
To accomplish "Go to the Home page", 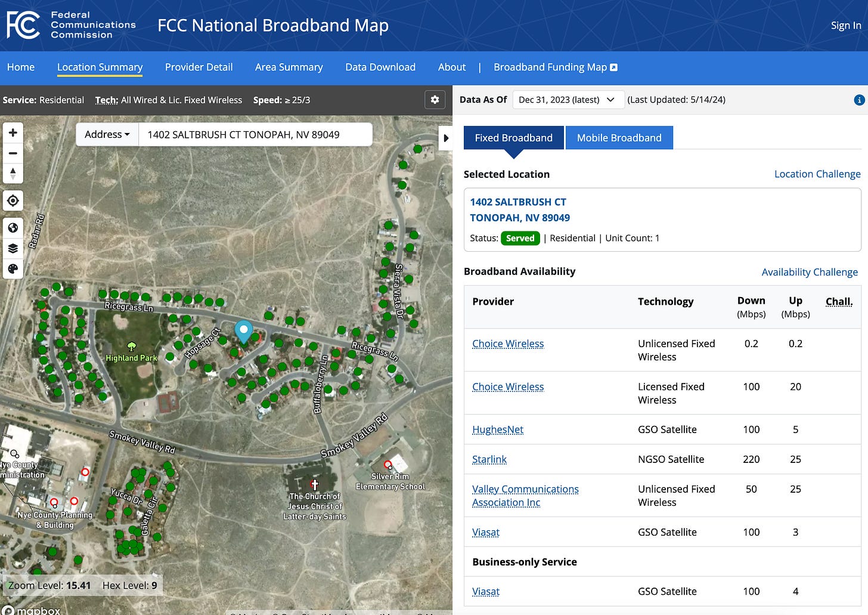I will 21,67.
